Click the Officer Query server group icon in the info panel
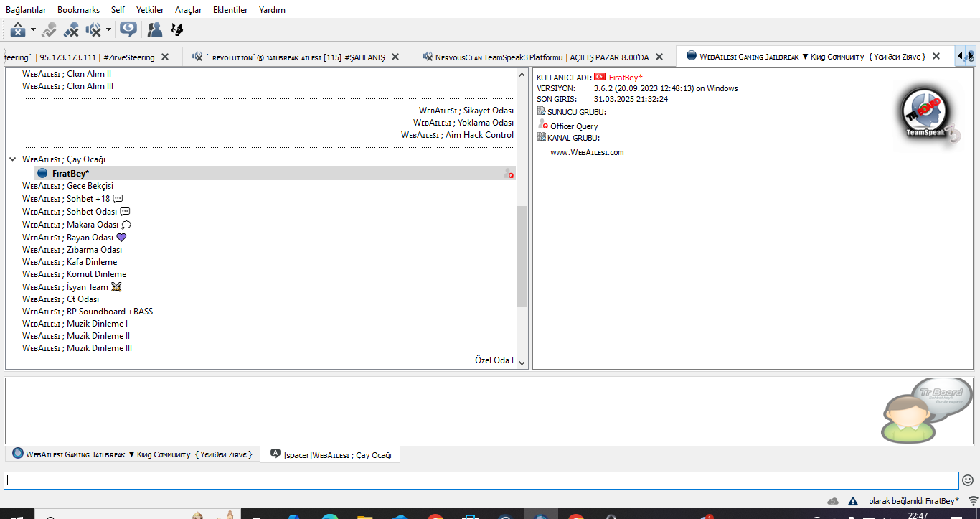This screenshot has width=980, height=519. pyautogui.click(x=543, y=125)
